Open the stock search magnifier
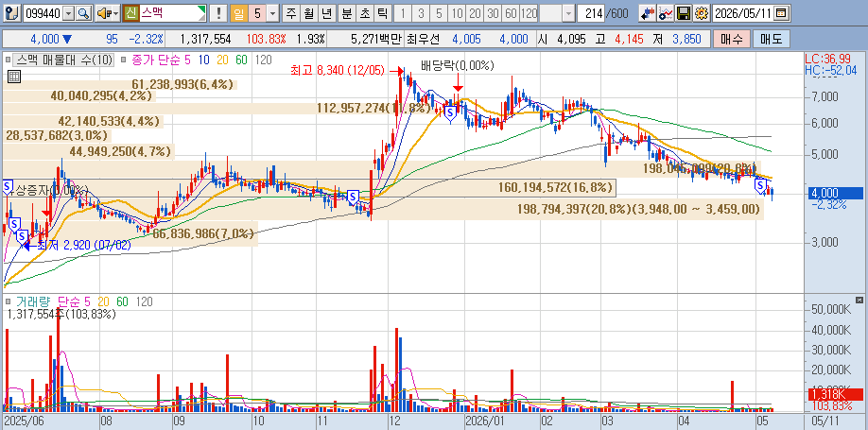The image size is (868, 430). 83,13
